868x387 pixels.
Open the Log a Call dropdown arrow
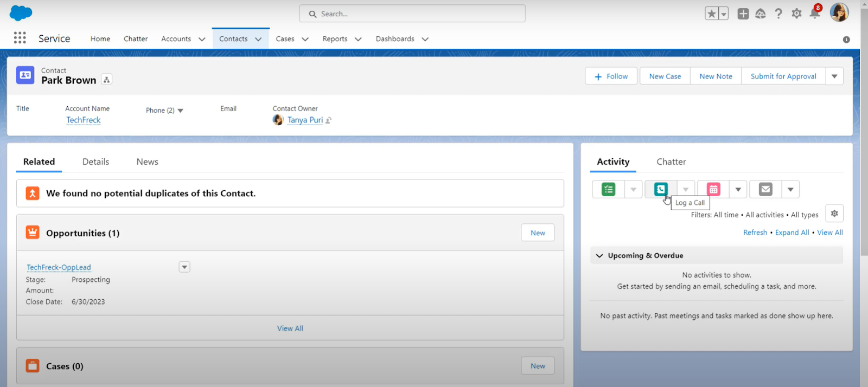(x=686, y=189)
